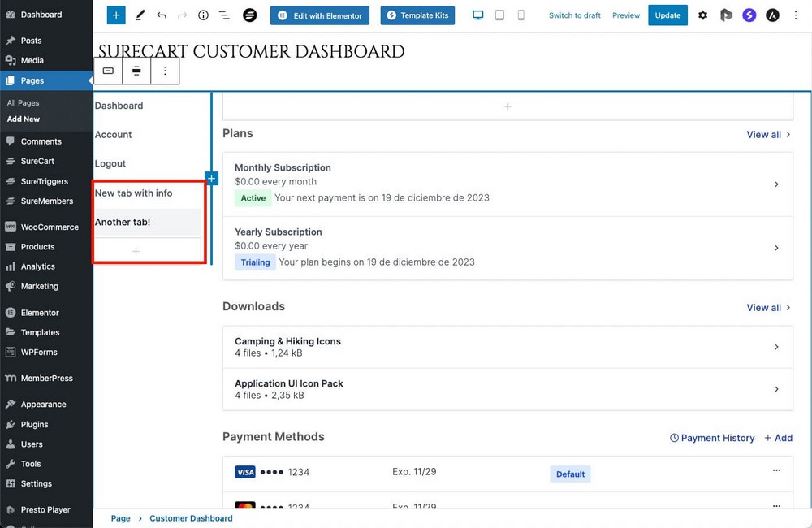Select the New tab with info tab

[x=133, y=193]
